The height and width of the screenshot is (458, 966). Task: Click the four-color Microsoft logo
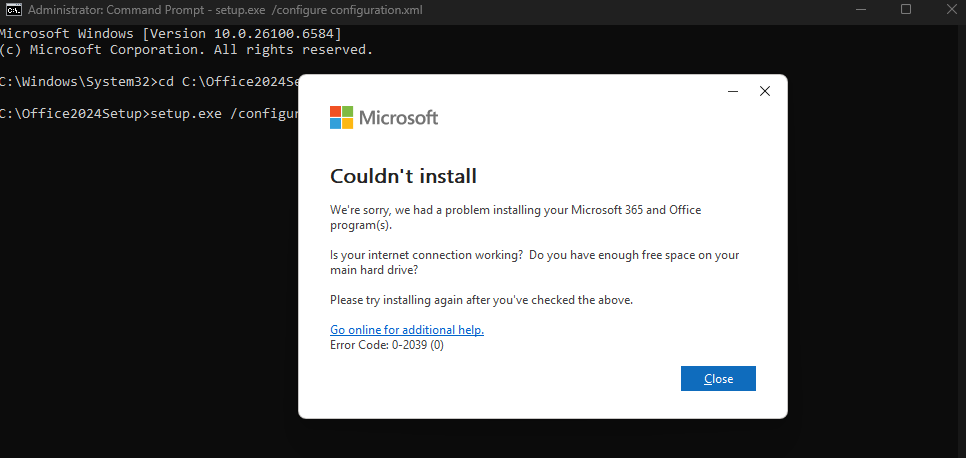341,117
